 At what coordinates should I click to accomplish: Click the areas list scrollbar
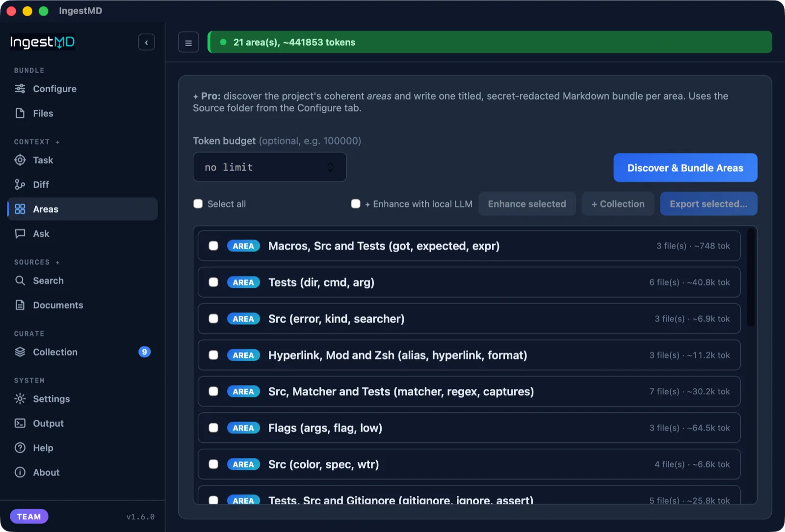(751, 277)
